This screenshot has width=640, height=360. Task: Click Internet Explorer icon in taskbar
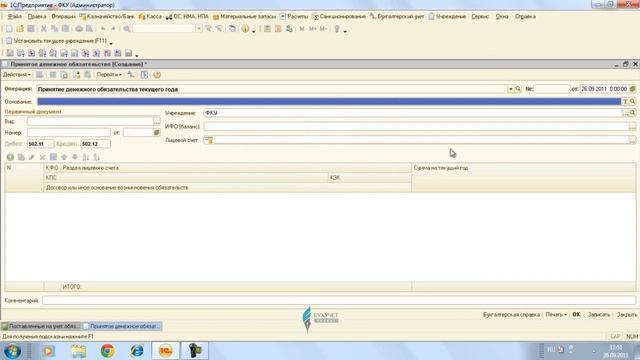click(x=137, y=351)
